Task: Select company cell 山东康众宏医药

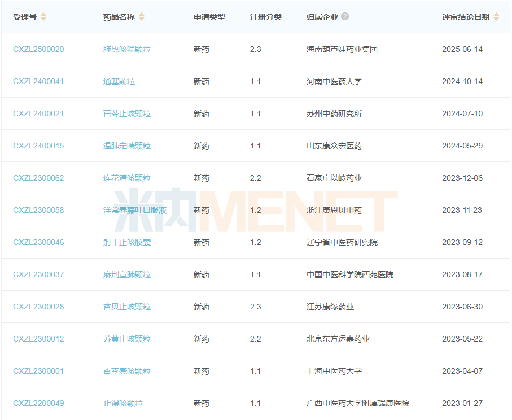Action: pyautogui.click(x=334, y=146)
